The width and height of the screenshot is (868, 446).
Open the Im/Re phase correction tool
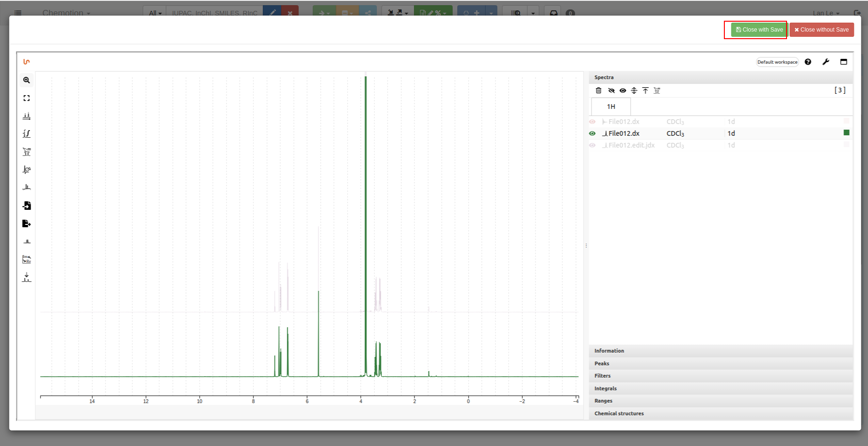[26, 259]
